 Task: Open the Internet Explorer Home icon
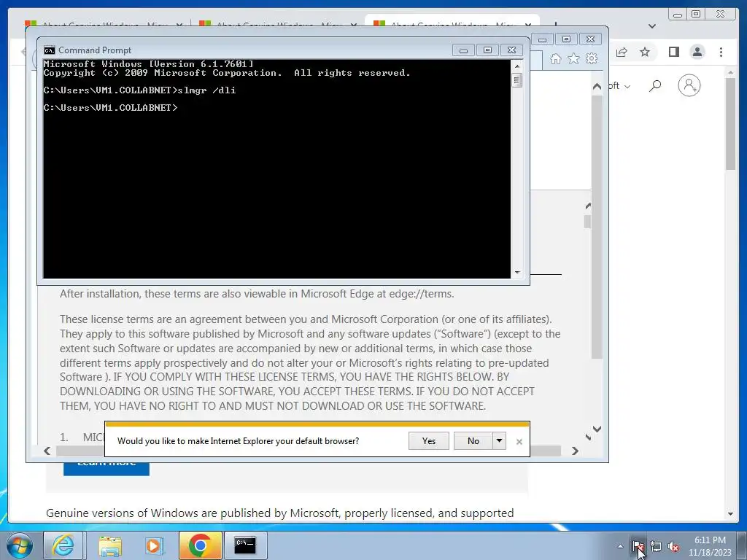pyautogui.click(x=555, y=58)
